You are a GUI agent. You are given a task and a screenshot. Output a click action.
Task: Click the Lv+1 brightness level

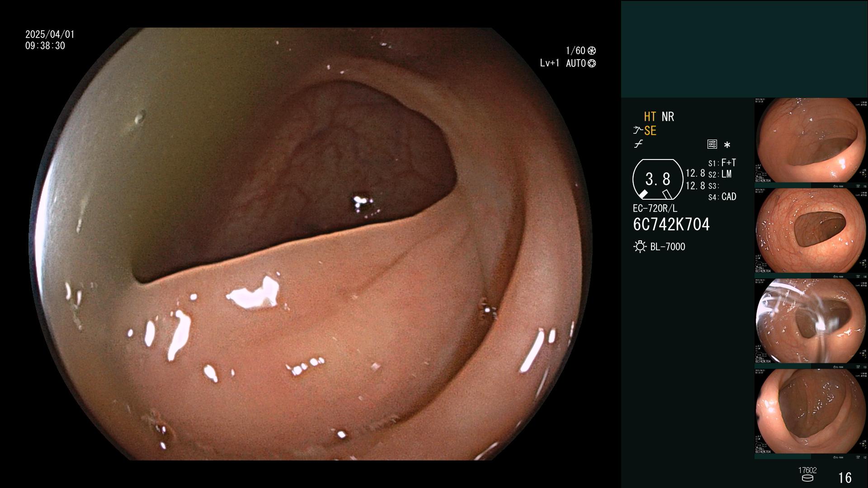pos(550,63)
